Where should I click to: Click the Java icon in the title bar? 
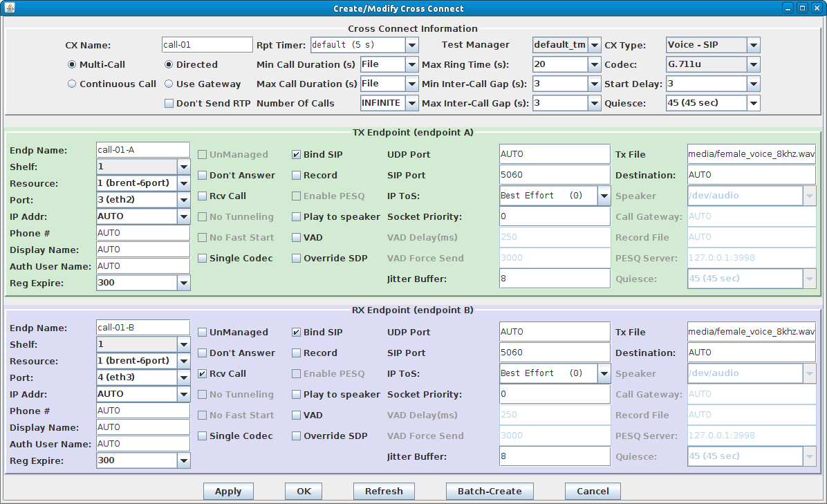(x=10, y=8)
